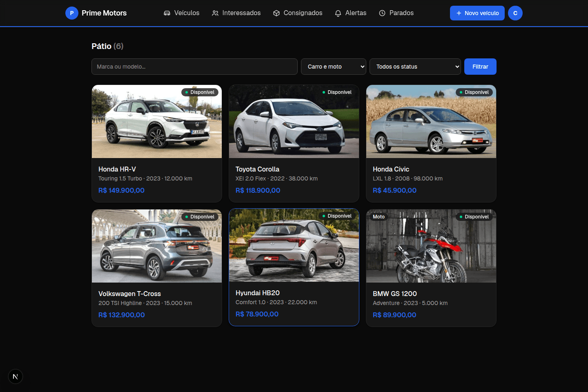Click the clock icon beside Parados
The image size is (588, 392).
(x=382, y=13)
